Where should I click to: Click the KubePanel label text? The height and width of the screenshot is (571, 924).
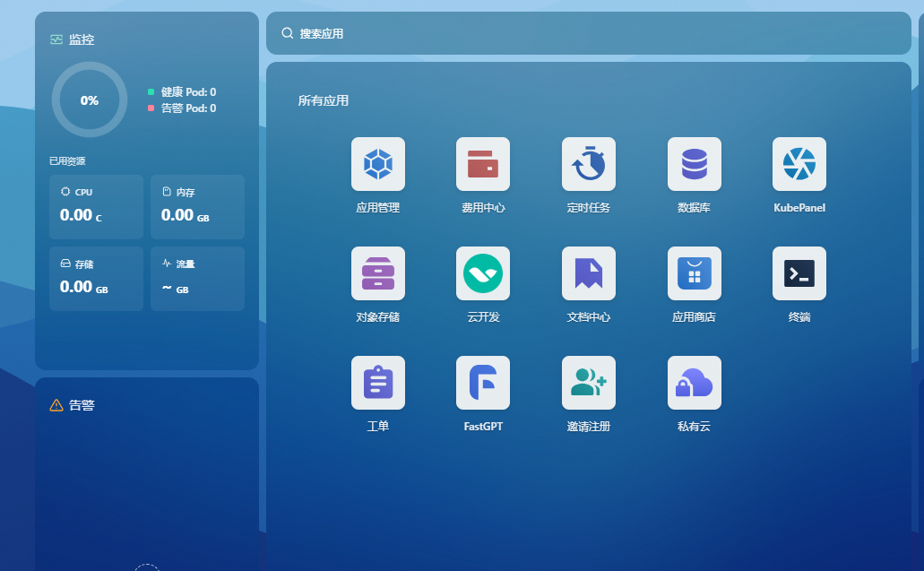point(799,207)
